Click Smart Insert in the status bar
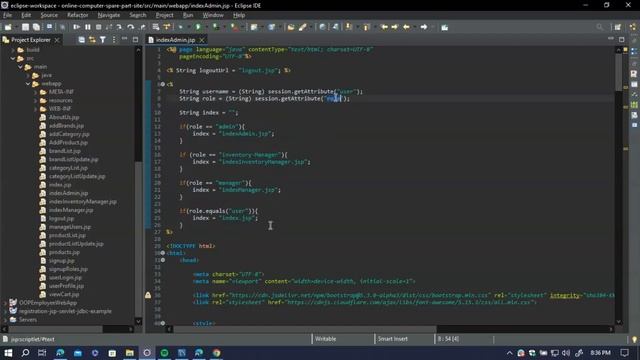The height and width of the screenshot is (360, 640). (393, 339)
